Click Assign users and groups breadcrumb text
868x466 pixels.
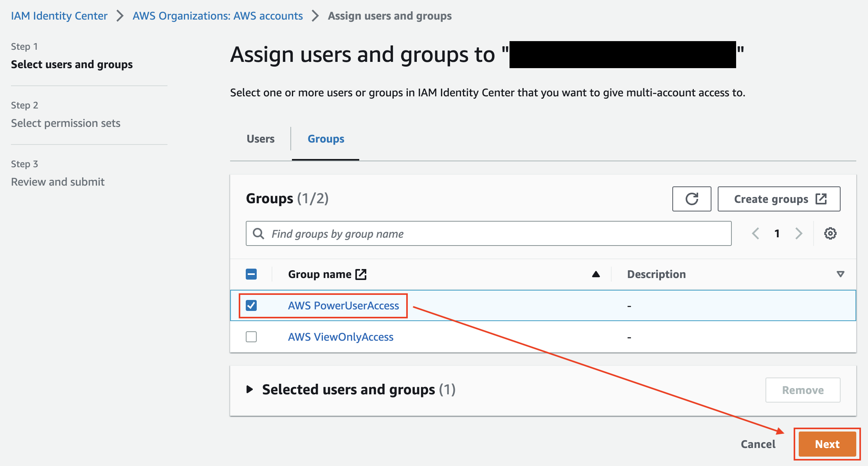389,16
